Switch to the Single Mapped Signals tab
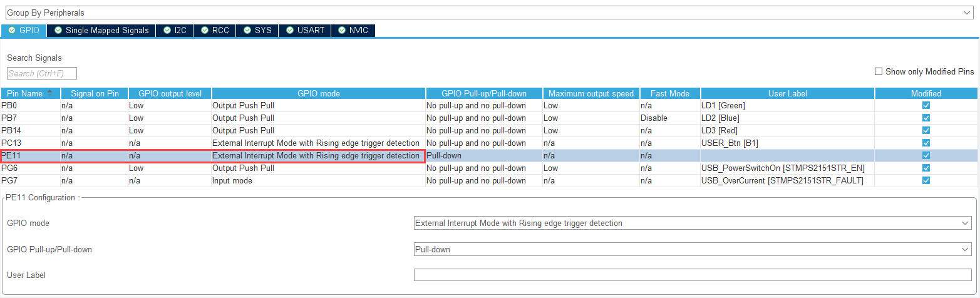The image size is (980, 298). click(101, 30)
